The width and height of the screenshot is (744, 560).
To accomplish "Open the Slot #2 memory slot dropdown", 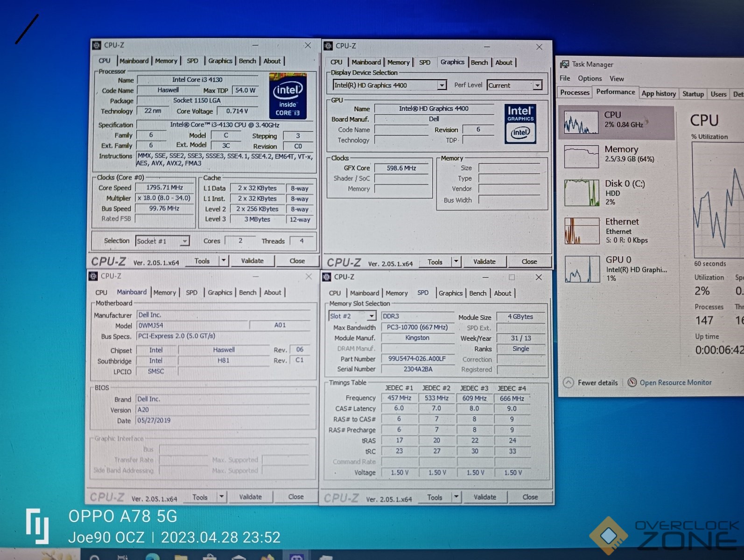I will click(372, 316).
